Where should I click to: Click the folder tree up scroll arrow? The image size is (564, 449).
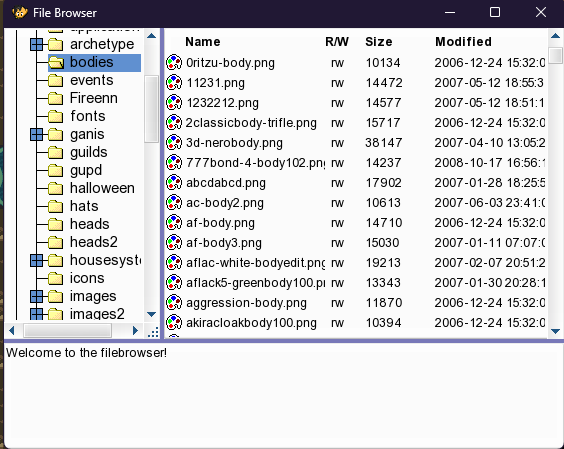coord(151,35)
